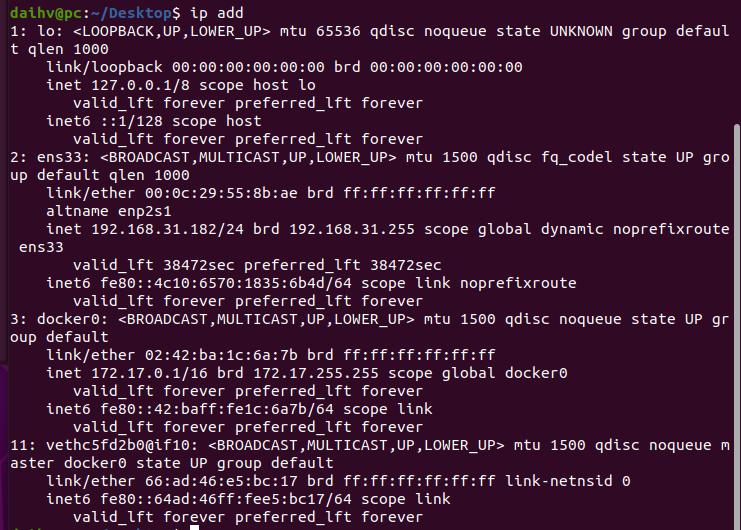
Task: Click the typed "ip add" command
Action: pos(217,13)
